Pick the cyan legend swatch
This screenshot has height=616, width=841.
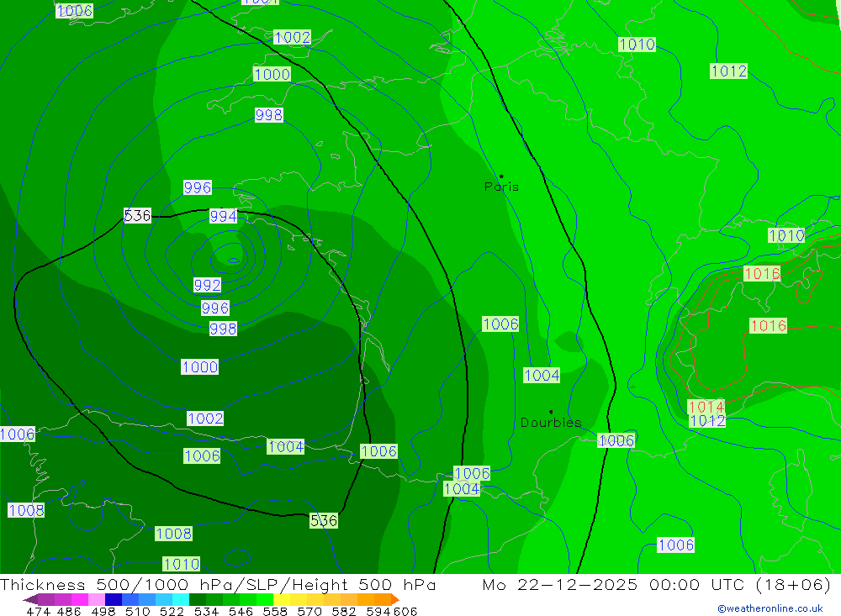point(181,599)
